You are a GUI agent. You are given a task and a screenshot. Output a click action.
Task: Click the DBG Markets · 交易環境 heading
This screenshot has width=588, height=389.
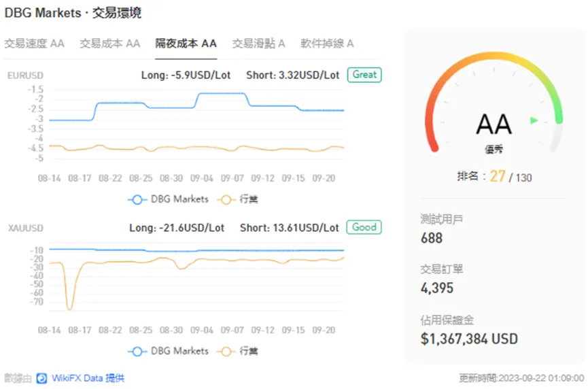coord(73,13)
